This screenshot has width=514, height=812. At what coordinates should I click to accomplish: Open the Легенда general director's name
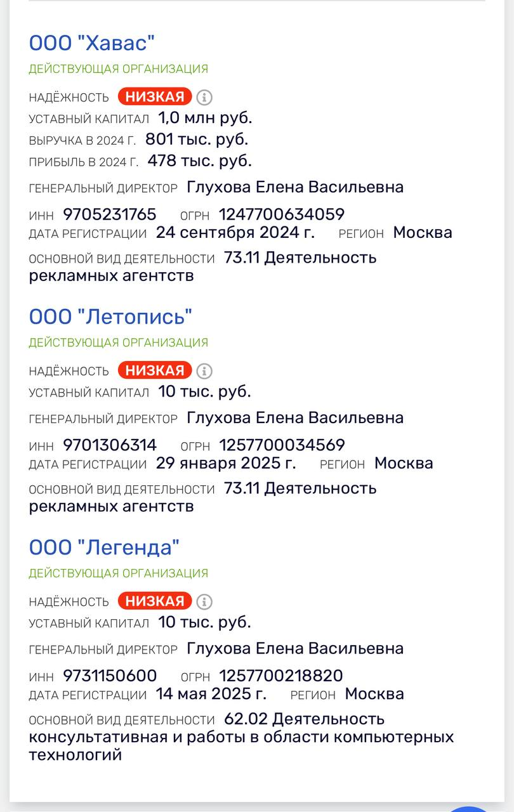(295, 648)
